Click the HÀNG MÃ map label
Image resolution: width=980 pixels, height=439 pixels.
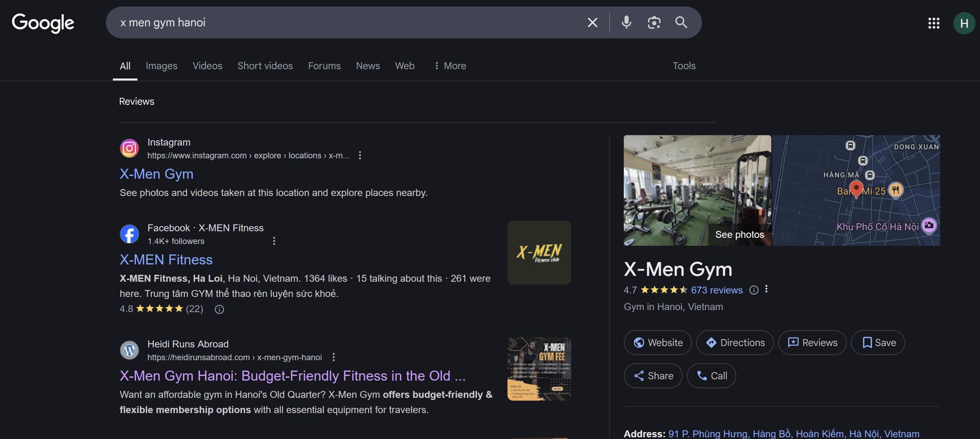(x=841, y=175)
